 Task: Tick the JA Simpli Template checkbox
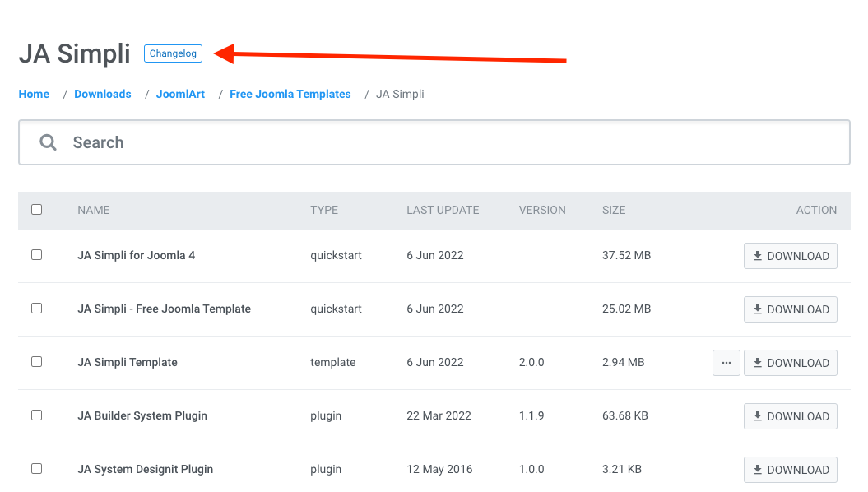(37, 362)
